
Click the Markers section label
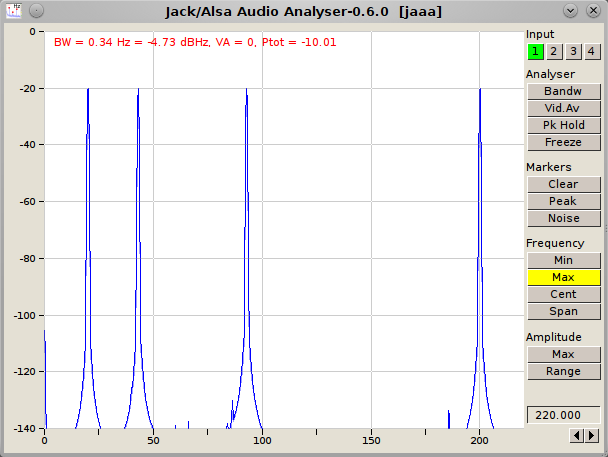tap(549, 167)
